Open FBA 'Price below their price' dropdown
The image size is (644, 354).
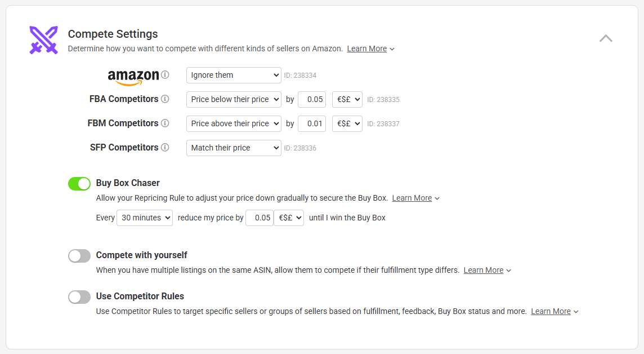[234, 99]
